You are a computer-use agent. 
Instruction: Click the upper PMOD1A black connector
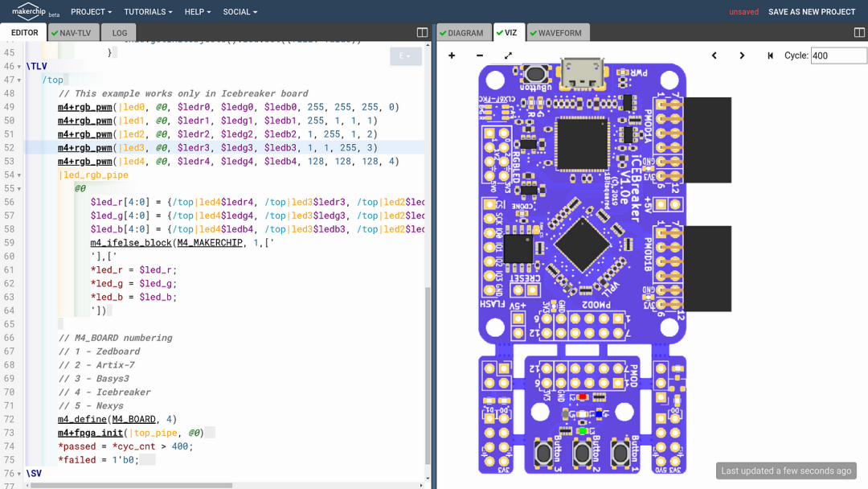pos(707,140)
